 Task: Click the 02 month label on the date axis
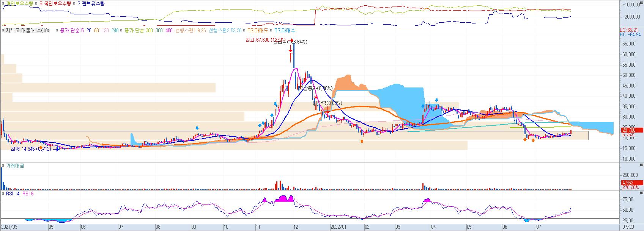(367, 227)
